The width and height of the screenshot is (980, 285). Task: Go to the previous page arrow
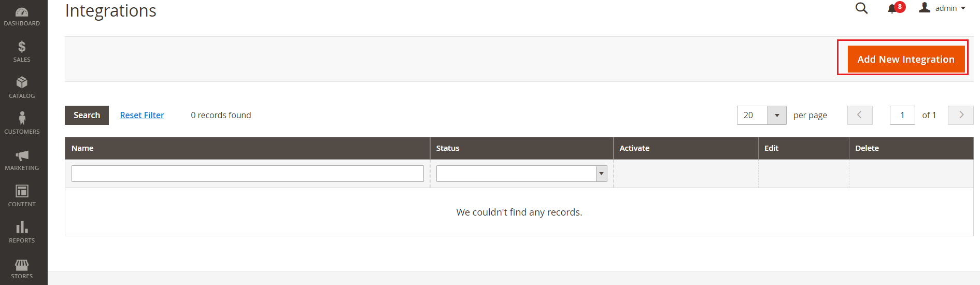(x=860, y=115)
